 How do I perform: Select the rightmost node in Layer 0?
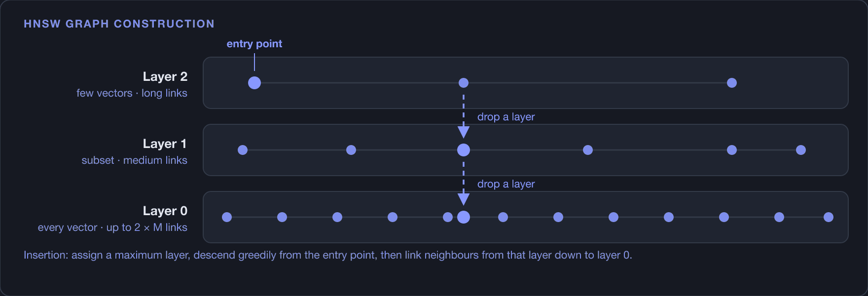[828, 217]
